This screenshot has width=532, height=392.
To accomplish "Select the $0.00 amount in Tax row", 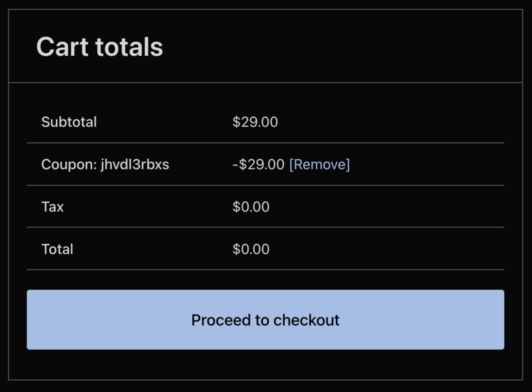I will [x=251, y=207].
